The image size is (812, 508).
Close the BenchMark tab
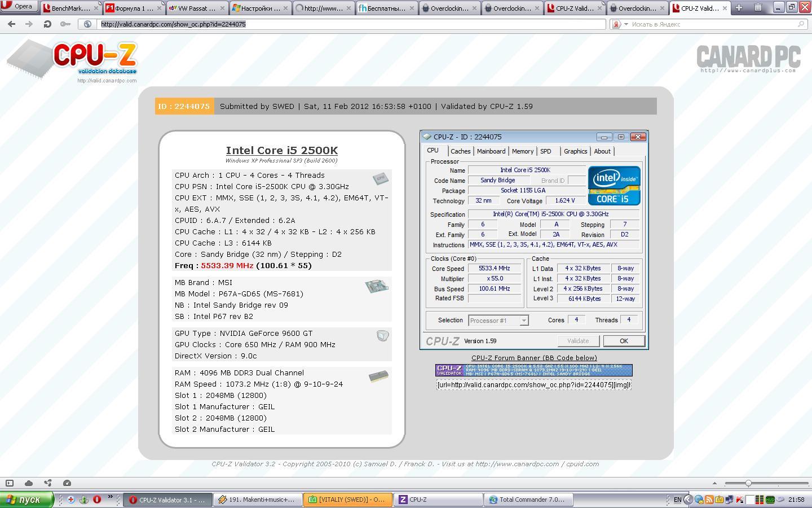(x=96, y=8)
